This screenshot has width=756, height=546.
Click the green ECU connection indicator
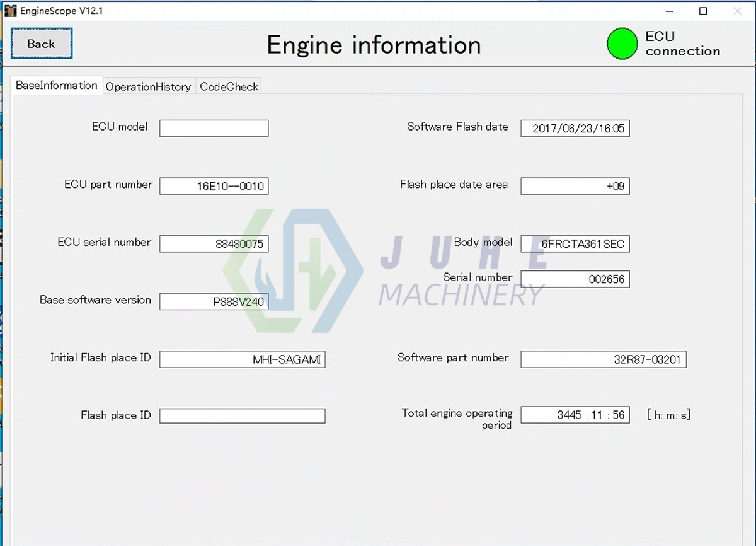click(x=622, y=44)
